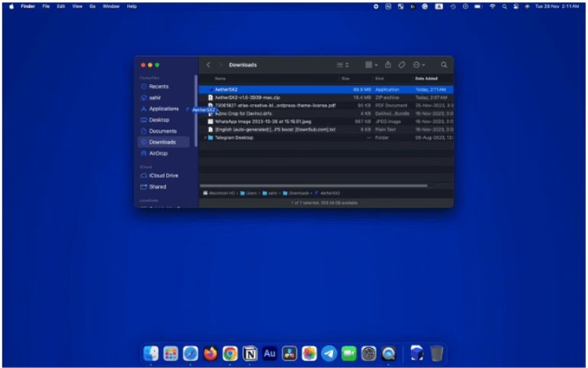Viewport: 588px width, 368px height.
Task: Sort by the Date Added column header
Action: coord(426,78)
